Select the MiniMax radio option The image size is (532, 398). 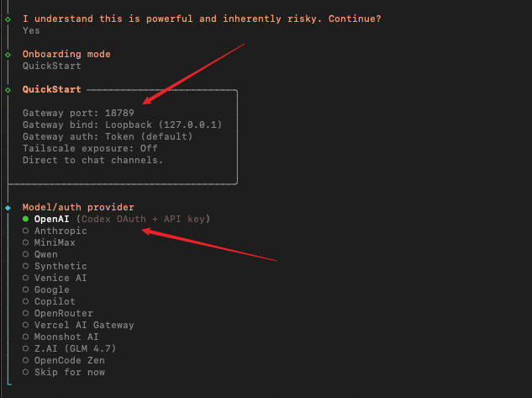[49, 242]
